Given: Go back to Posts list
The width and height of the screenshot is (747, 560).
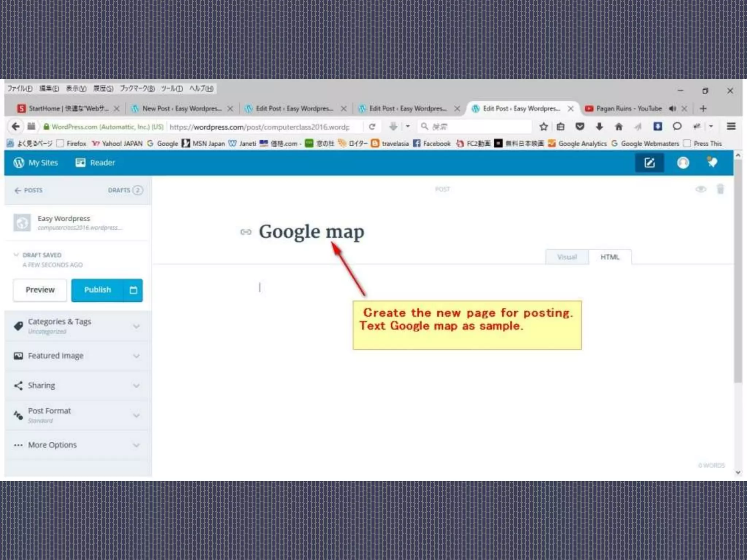Looking at the screenshot, I should [28, 190].
